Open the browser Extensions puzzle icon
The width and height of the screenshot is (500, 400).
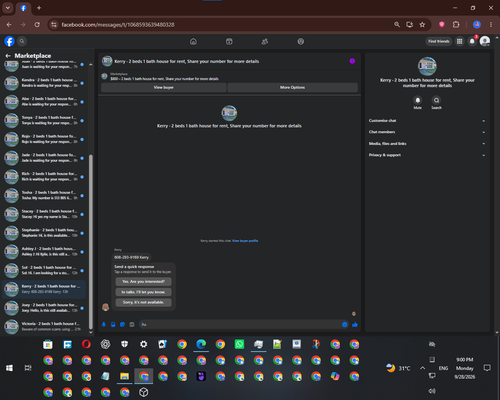pyautogui.click(x=456, y=25)
